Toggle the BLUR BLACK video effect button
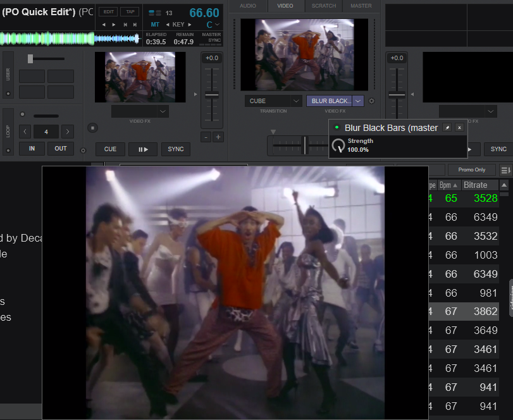 pyautogui.click(x=330, y=101)
